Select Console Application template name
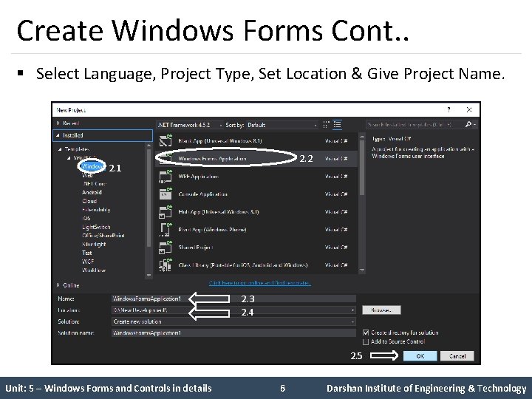The image size is (532, 399). click(203, 194)
